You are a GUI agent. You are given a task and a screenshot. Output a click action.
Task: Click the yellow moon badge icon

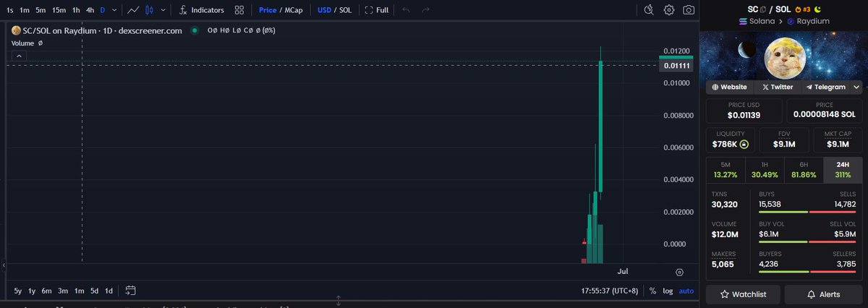pos(818,9)
